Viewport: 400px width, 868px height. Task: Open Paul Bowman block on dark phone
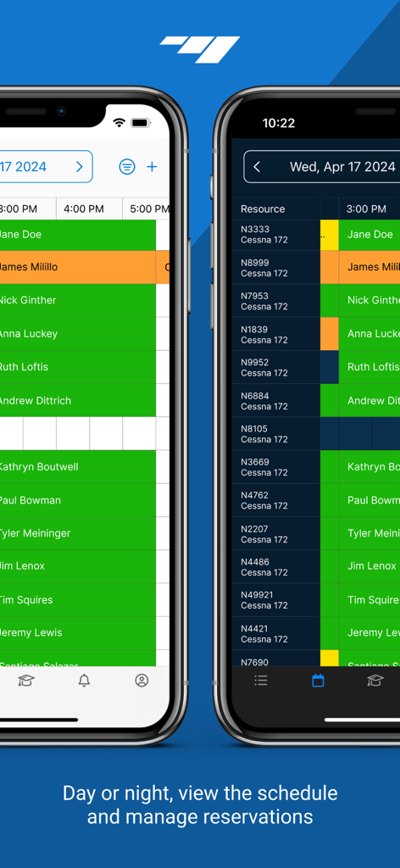point(369,500)
